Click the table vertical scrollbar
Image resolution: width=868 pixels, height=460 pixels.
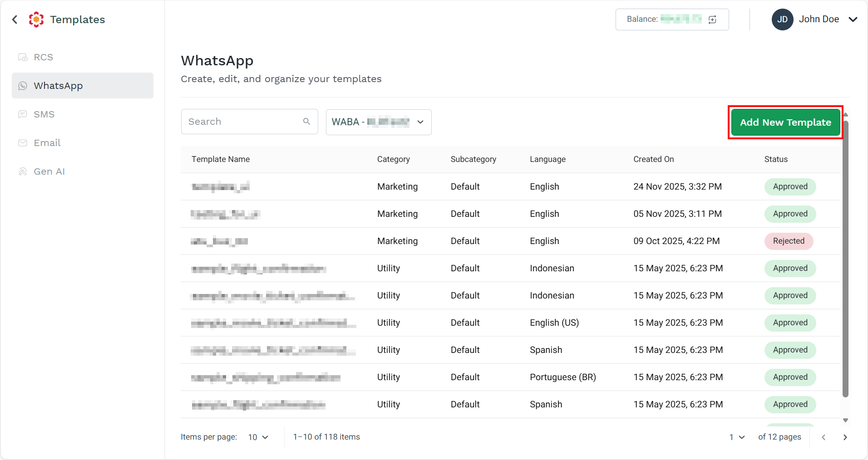click(x=845, y=259)
